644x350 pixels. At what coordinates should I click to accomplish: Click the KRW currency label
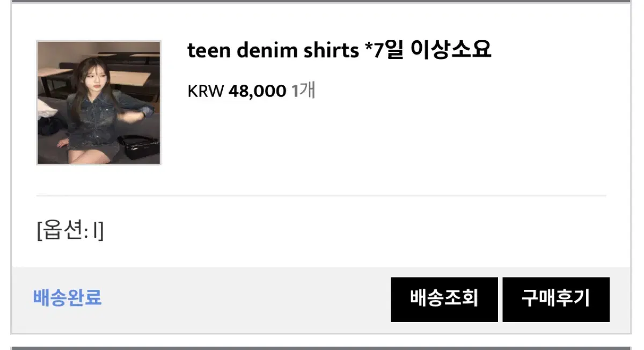point(206,91)
